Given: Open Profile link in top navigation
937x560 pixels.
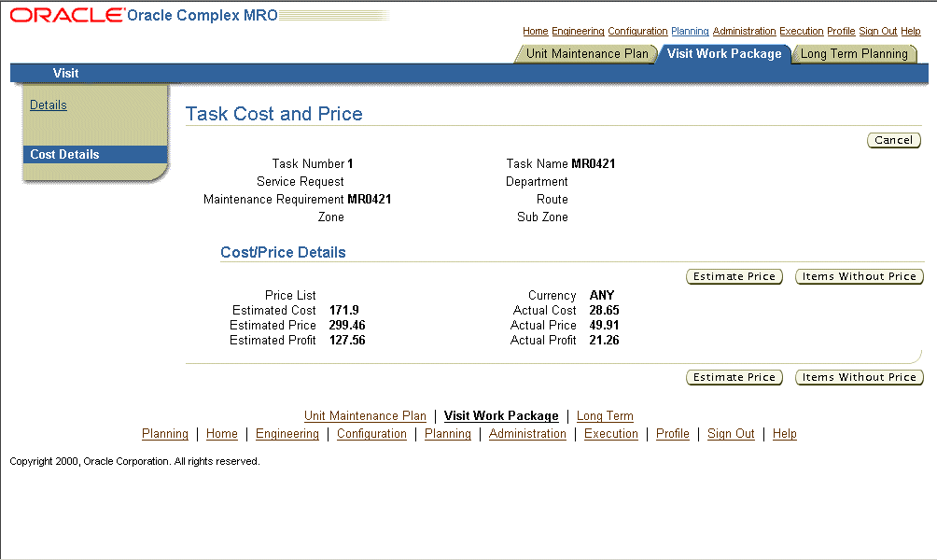Looking at the screenshot, I should coord(841,31).
